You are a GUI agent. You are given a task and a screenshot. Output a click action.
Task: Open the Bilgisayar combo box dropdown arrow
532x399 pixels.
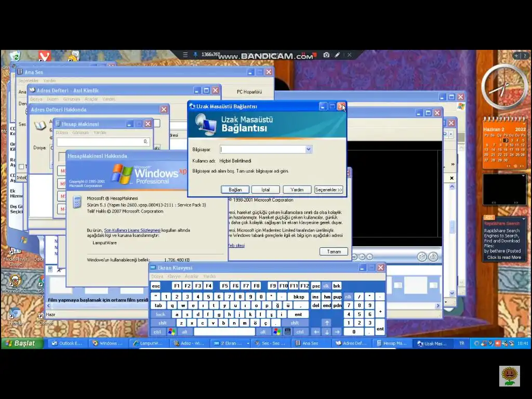(x=309, y=149)
